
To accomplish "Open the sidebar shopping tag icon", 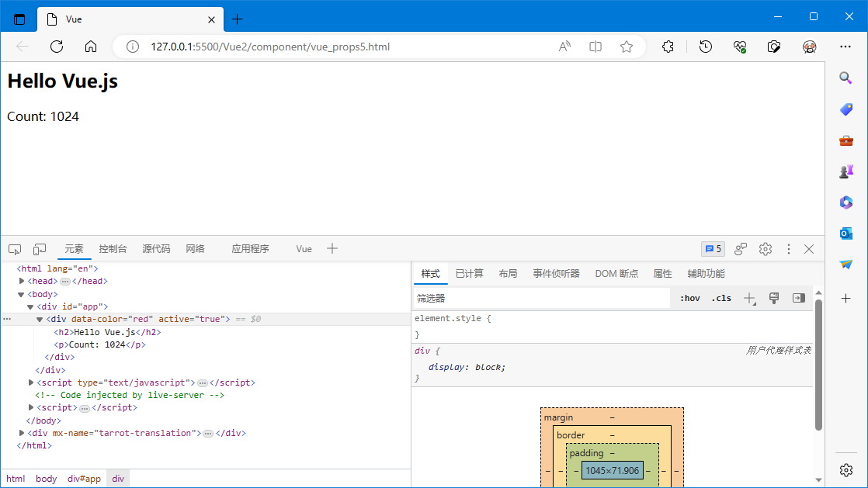I will point(845,109).
